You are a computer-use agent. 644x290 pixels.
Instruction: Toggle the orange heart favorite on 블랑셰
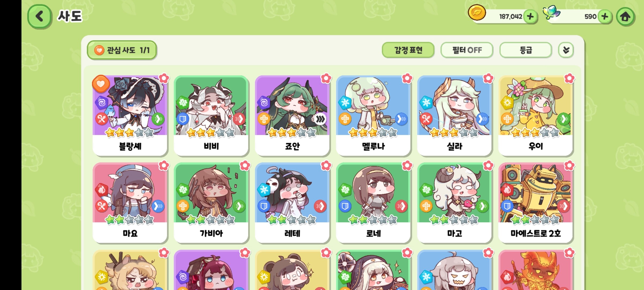pos(101,84)
